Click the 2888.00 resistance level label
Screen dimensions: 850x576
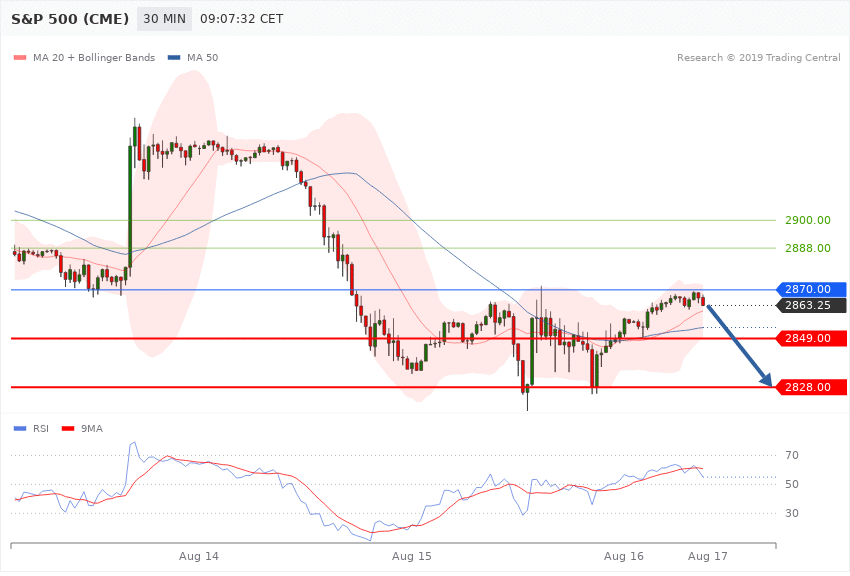tap(808, 248)
